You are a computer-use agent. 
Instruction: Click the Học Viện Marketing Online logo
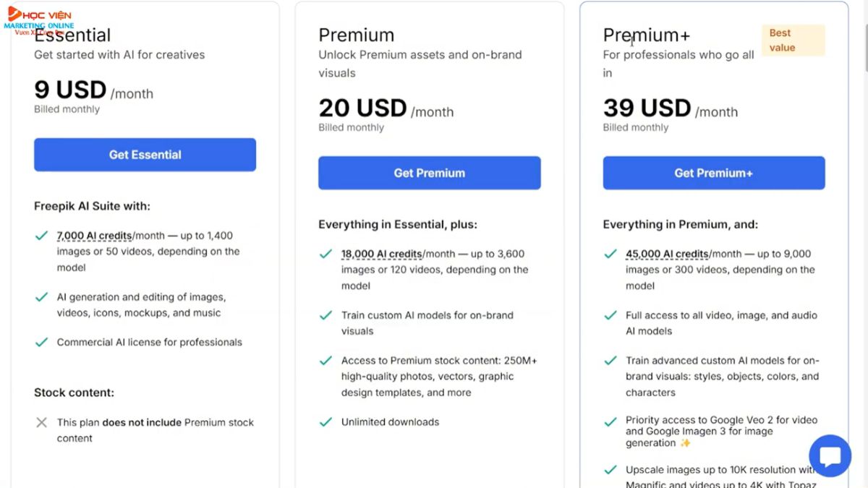tap(41, 20)
